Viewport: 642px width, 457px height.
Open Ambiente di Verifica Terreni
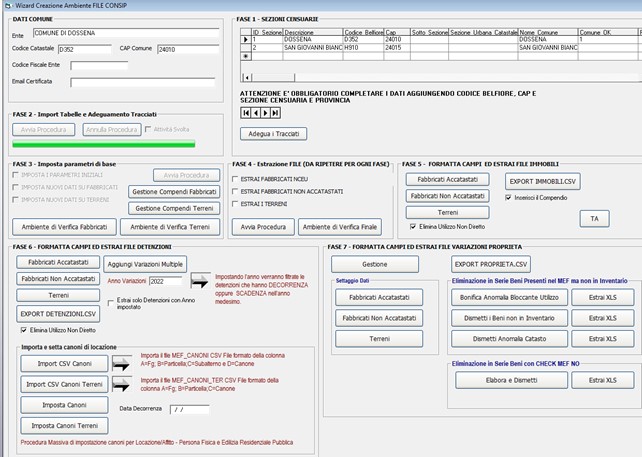pos(170,227)
